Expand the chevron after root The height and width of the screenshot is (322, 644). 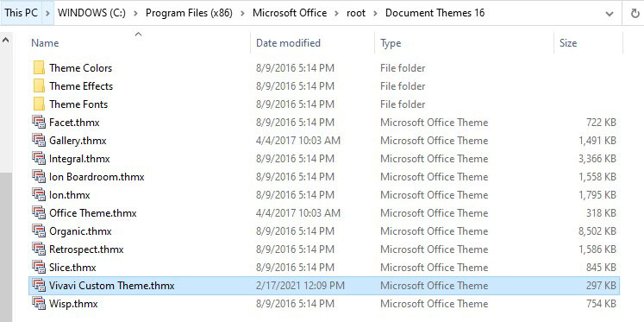click(375, 13)
